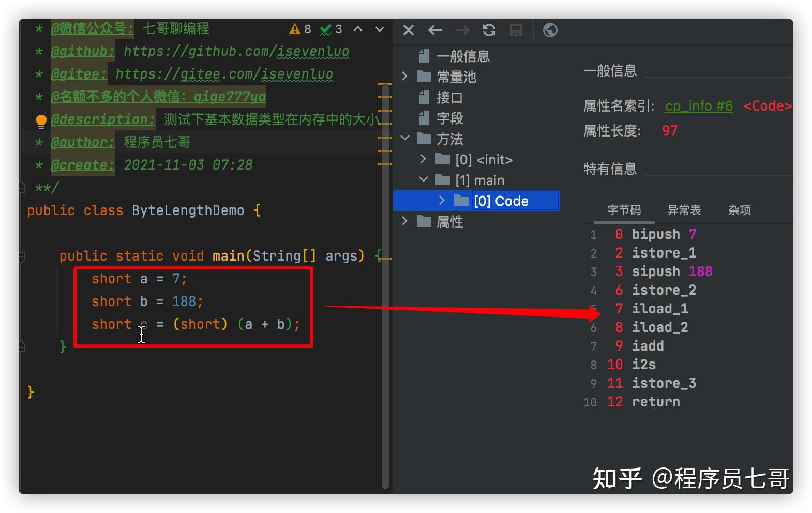Screen dimensions: 812x513
Task: Click the main method name in editor
Action: click(228, 256)
